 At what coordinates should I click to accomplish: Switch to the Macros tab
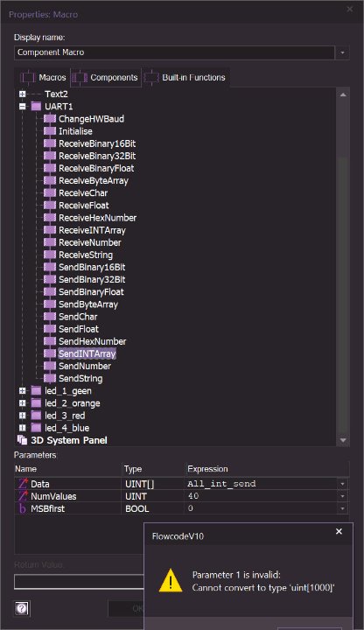click(x=44, y=78)
